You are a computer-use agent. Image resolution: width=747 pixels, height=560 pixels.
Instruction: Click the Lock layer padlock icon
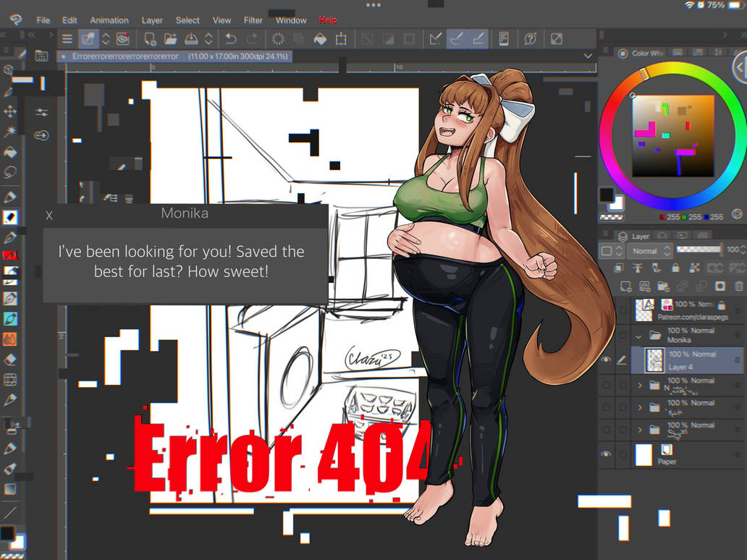point(675,268)
